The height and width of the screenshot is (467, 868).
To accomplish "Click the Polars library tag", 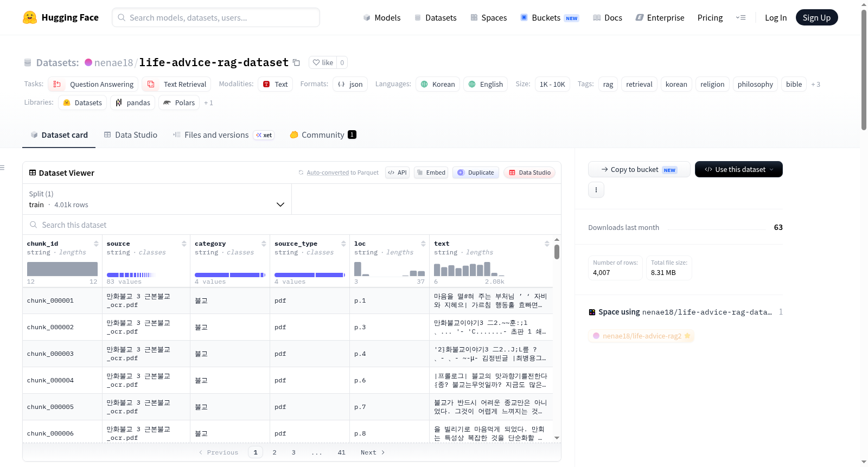I will click(x=179, y=103).
